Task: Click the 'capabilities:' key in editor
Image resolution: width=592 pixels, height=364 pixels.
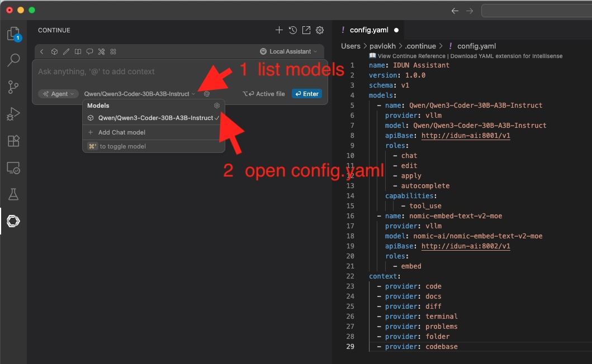Action: (411, 196)
